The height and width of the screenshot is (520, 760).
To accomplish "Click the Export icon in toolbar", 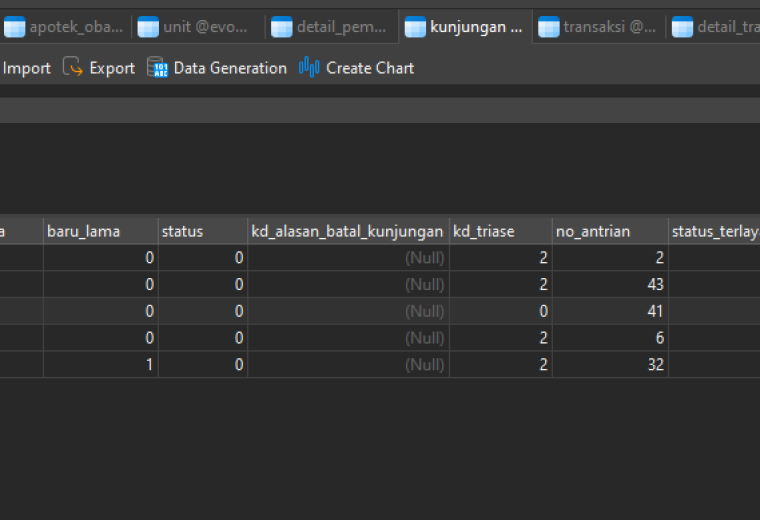I will pos(73,67).
